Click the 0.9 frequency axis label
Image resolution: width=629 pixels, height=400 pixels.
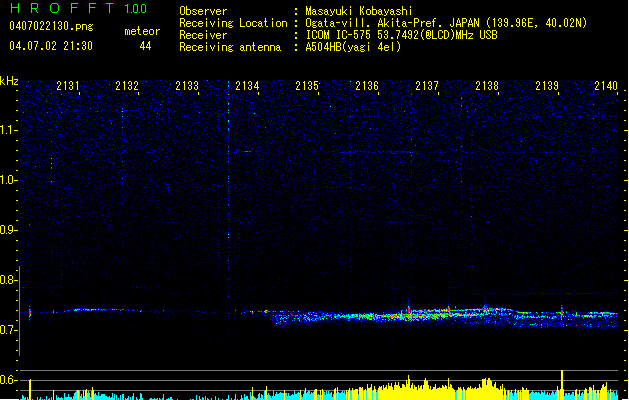tap(8, 230)
